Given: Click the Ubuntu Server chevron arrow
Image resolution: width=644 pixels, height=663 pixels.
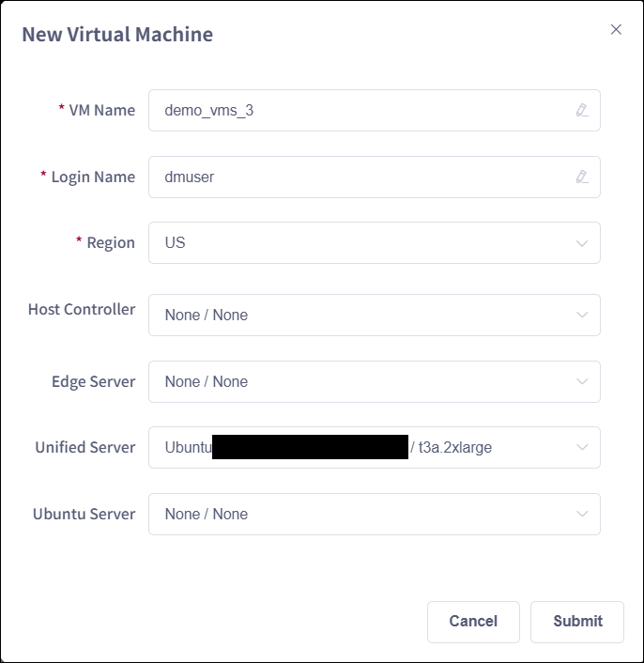Looking at the screenshot, I should 582,515.
